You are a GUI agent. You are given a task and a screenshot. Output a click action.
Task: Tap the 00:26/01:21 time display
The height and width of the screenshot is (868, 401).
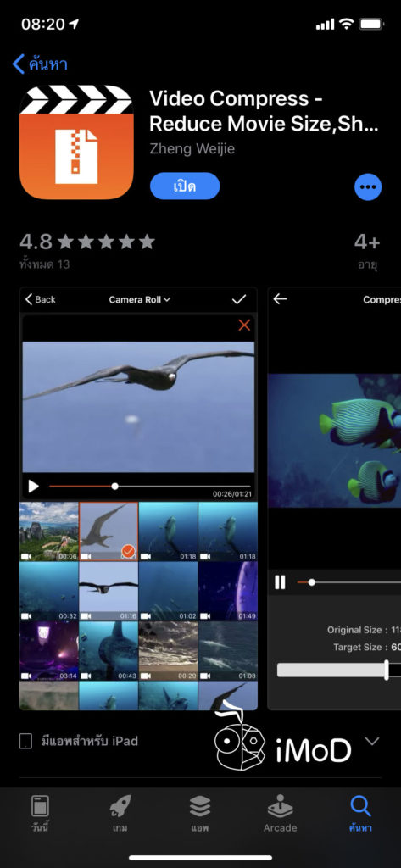coord(232,494)
